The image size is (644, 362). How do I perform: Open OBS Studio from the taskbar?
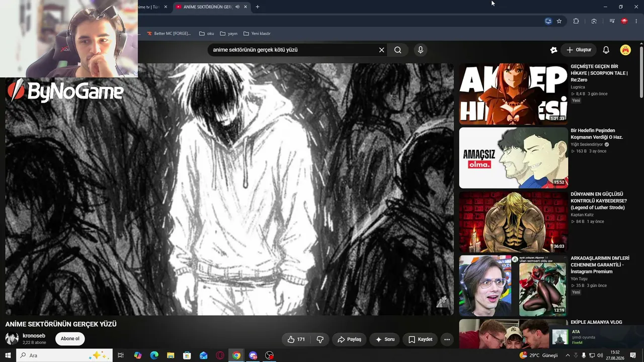[270, 355]
